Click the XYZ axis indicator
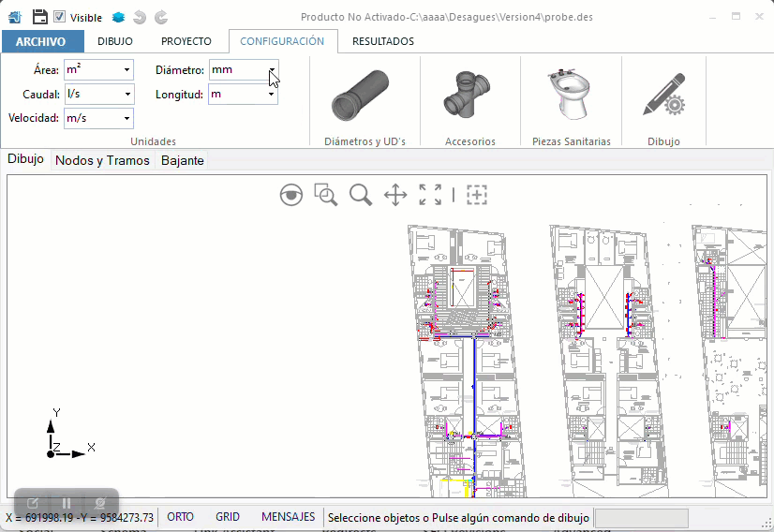774x532 pixels. pyautogui.click(x=69, y=435)
